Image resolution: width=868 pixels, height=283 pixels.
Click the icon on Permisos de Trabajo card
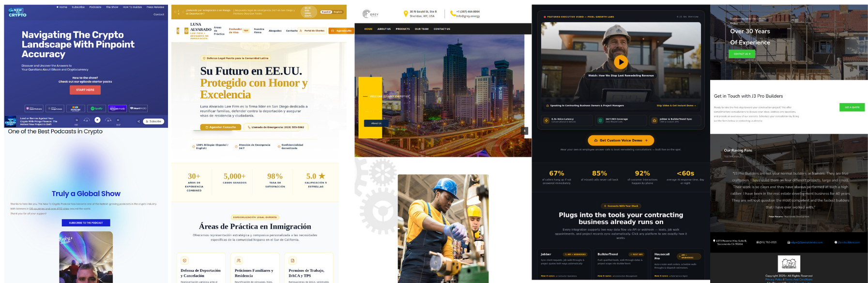click(292, 260)
